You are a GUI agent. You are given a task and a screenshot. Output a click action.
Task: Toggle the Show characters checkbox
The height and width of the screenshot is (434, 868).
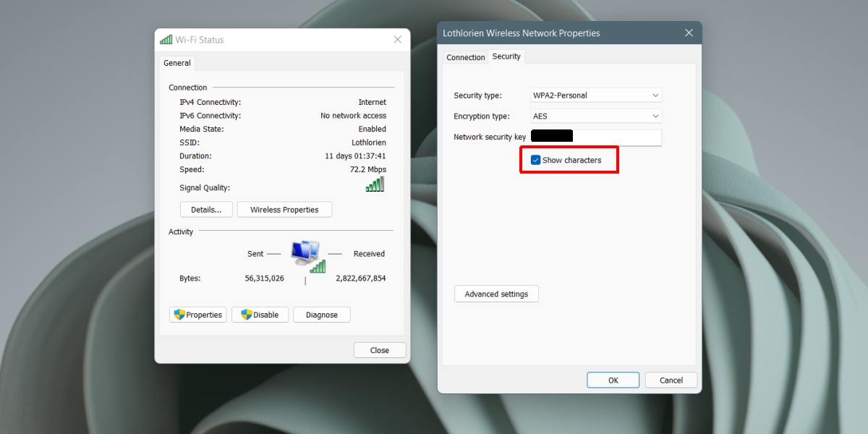coord(535,160)
